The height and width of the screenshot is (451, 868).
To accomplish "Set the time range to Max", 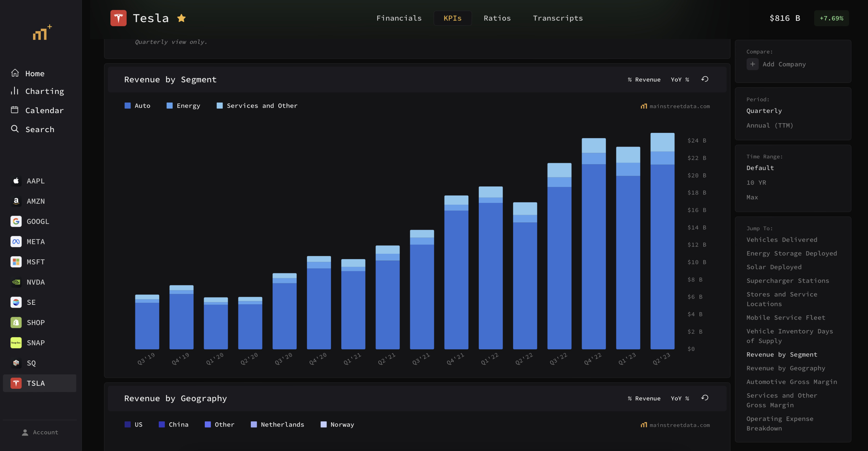I will [x=752, y=197].
